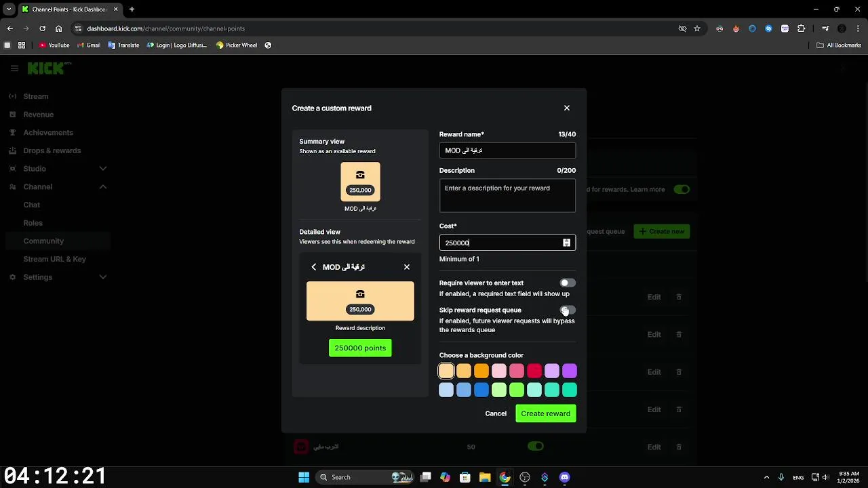Click the Cost input field showing 250000
Image resolution: width=868 pixels, height=488 pixels.
click(507, 243)
